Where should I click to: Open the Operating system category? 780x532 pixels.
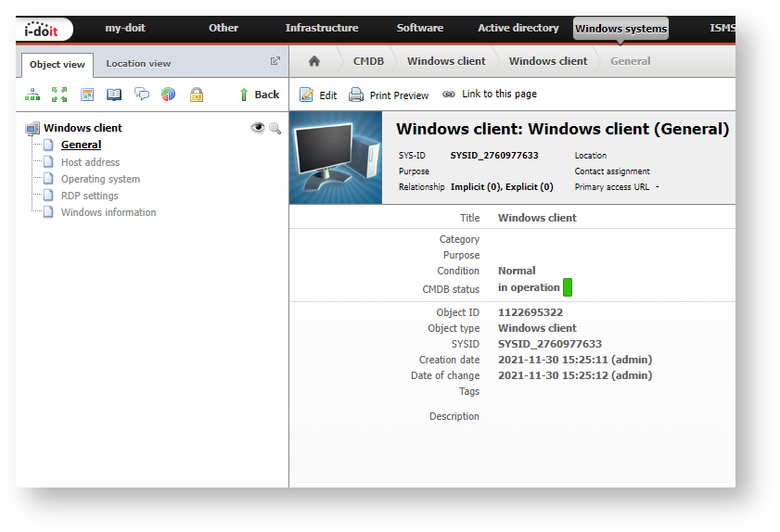pos(100,179)
